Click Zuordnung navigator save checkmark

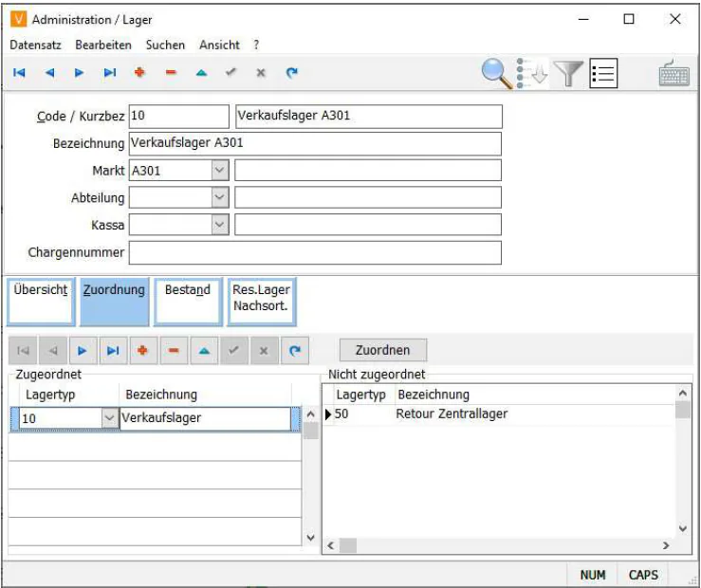[233, 351]
